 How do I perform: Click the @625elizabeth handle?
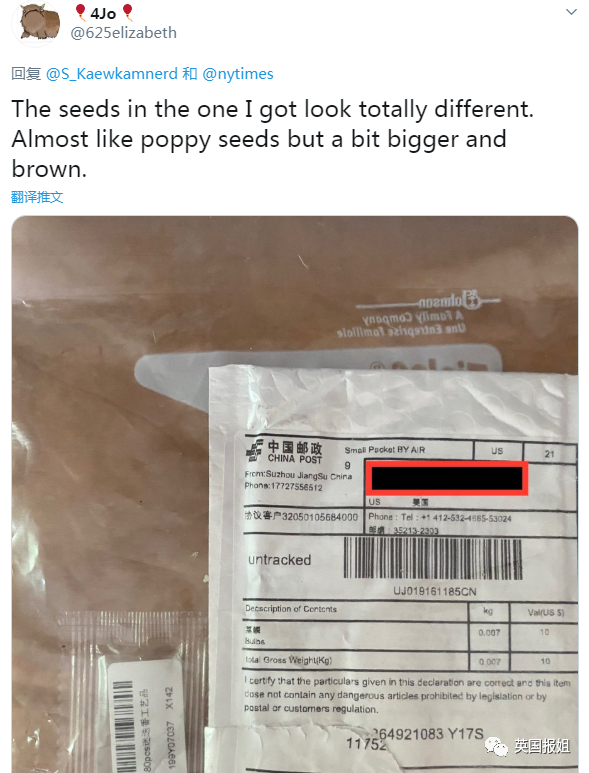[124, 33]
